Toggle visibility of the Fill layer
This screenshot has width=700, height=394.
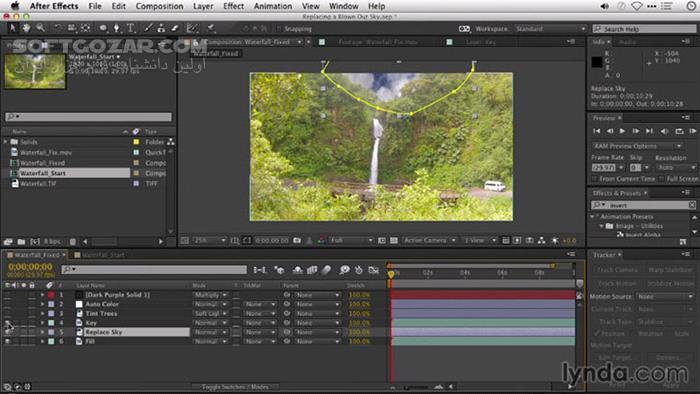(x=8, y=341)
